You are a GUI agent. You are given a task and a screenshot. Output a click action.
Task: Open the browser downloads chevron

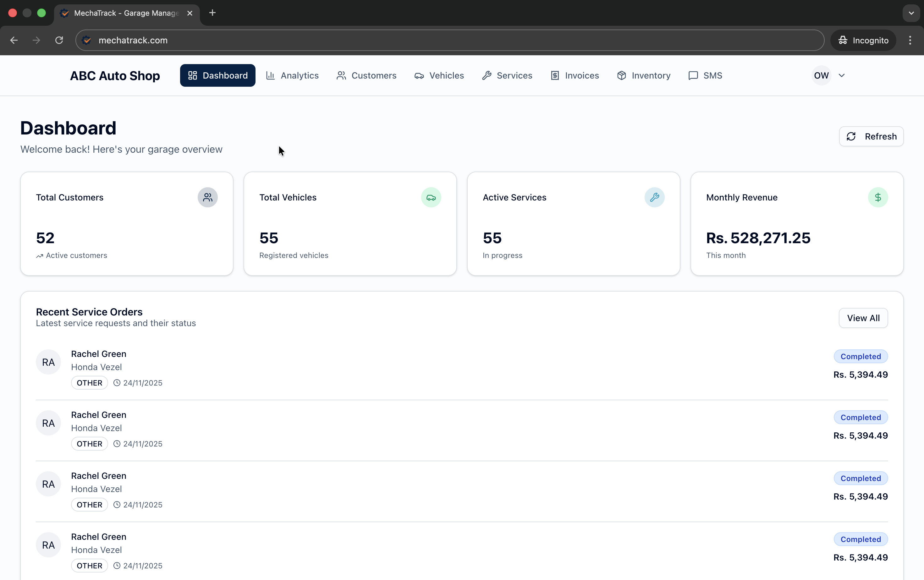tap(911, 13)
